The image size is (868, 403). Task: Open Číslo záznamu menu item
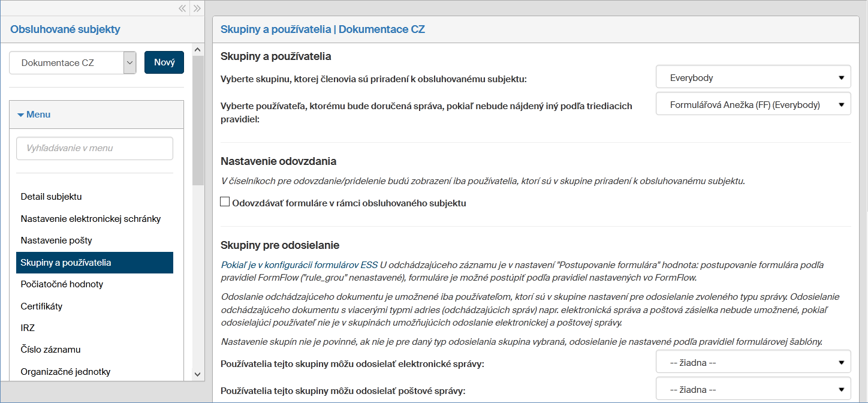point(50,350)
